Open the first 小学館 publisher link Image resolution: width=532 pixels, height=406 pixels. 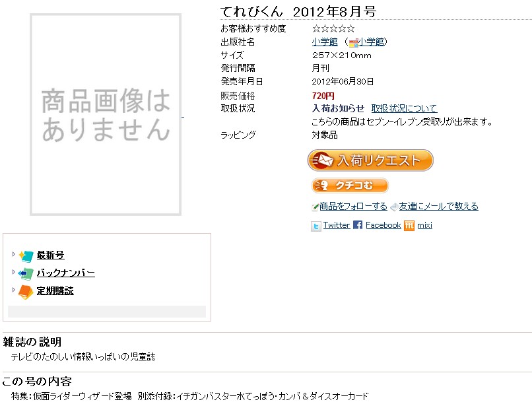tap(325, 42)
